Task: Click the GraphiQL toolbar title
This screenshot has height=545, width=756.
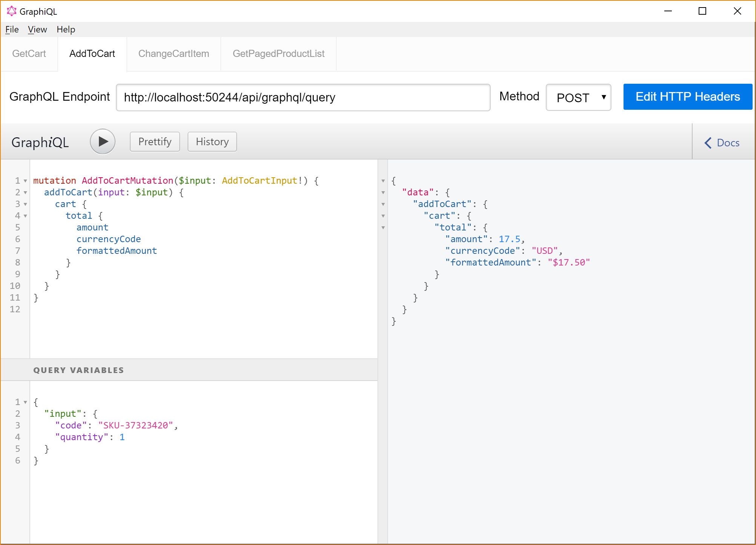Action: 40,143
